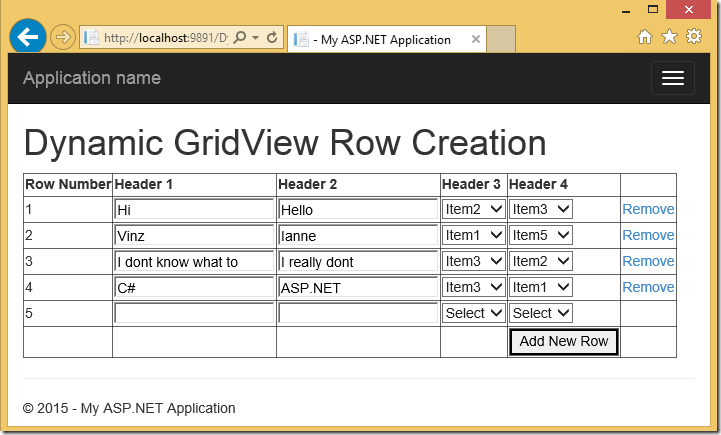721x435 pixels.
Task: Click the Dynamic GridView Row Creation heading
Action: [285, 143]
